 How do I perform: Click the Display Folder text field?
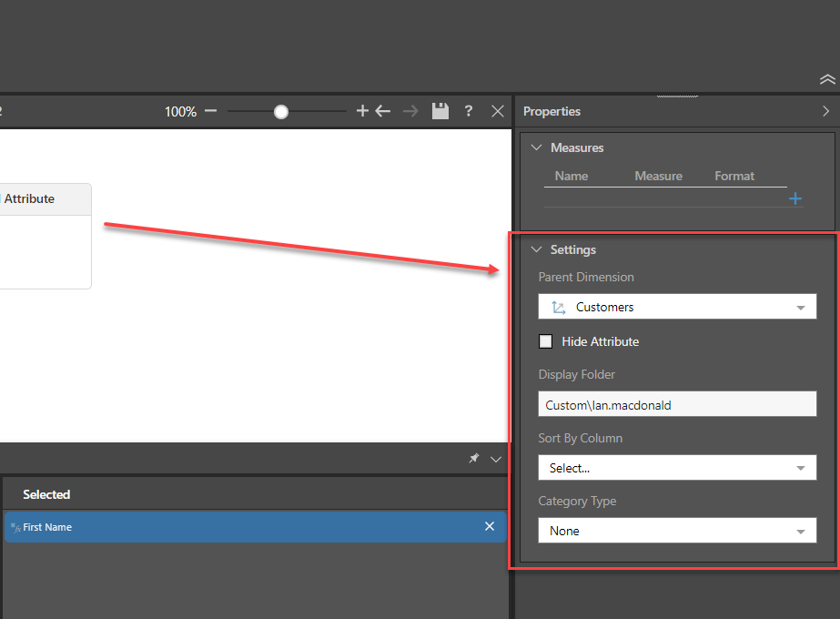tap(677, 405)
